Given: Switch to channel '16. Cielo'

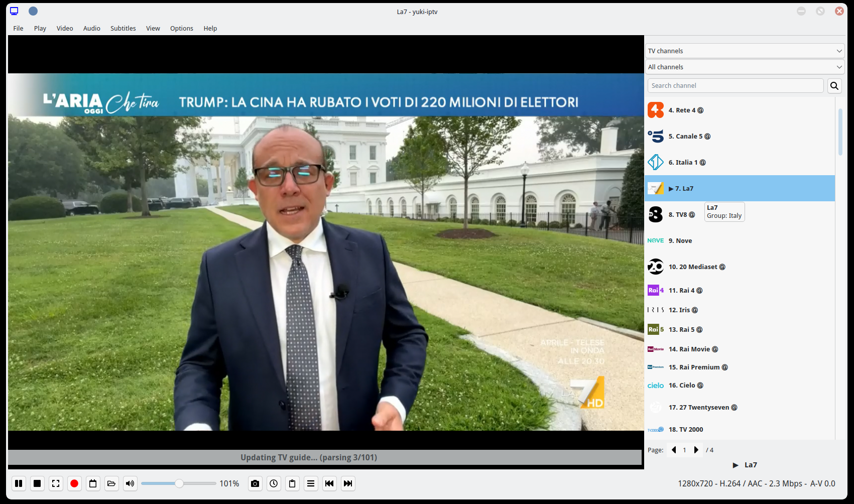Looking at the screenshot, I should click(740, 386).
